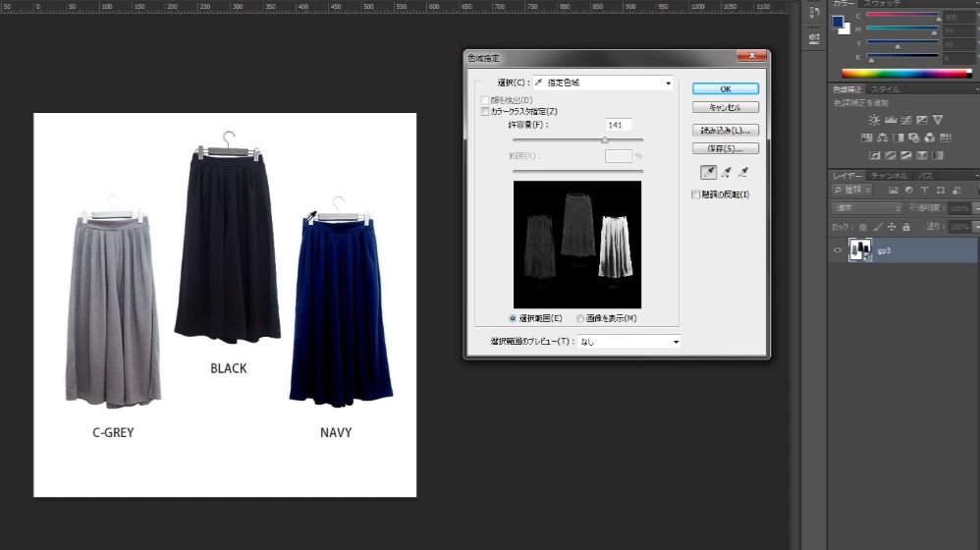The height and width of the screenshot is (550, 980).
Task: Add a Curves adjustment
Action: click(906, 120)
